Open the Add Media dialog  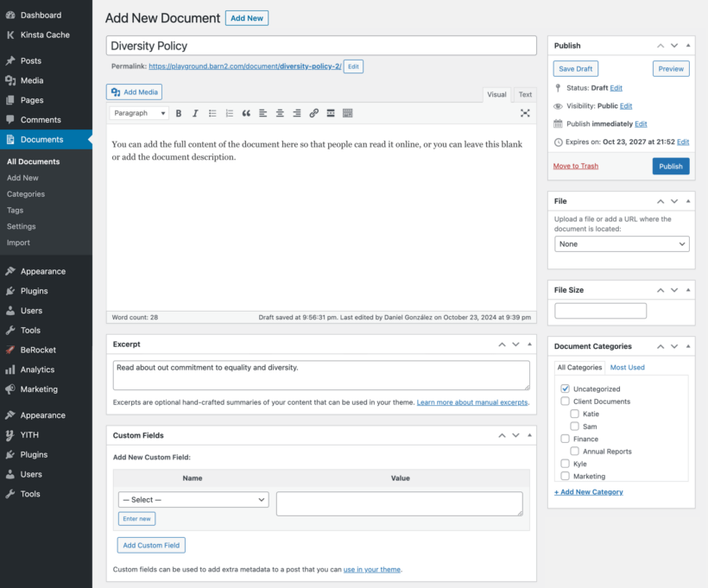click(134, 92)
